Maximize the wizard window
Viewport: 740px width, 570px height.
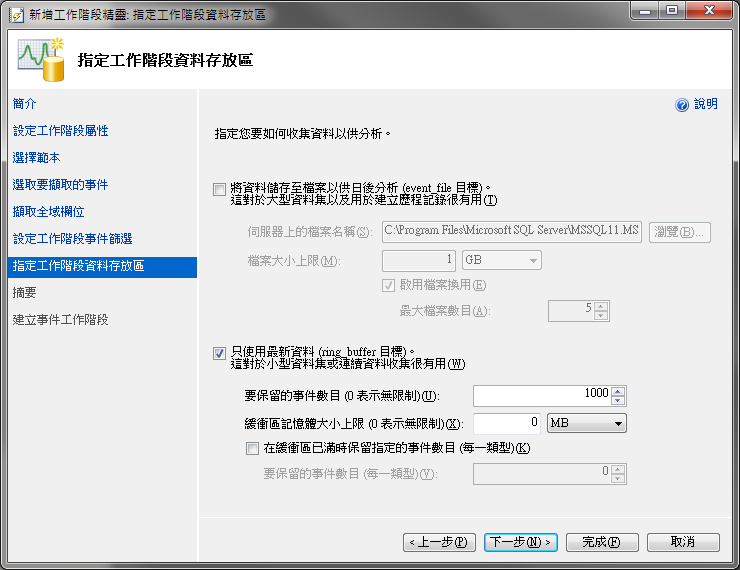pos(672,10)
